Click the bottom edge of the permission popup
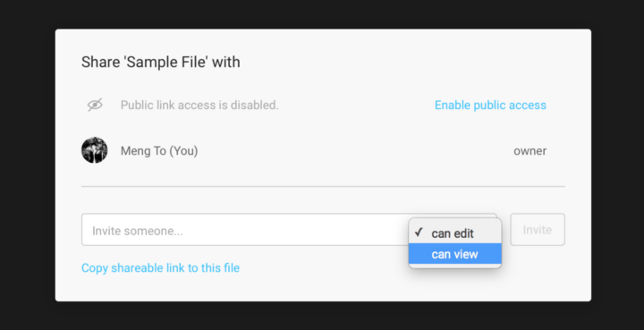 [x=455, y=266]
